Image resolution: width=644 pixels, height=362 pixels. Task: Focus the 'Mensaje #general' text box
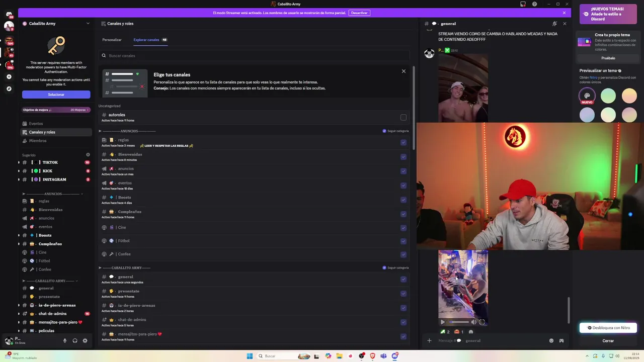pyautogui.click(x=491, y=340)
